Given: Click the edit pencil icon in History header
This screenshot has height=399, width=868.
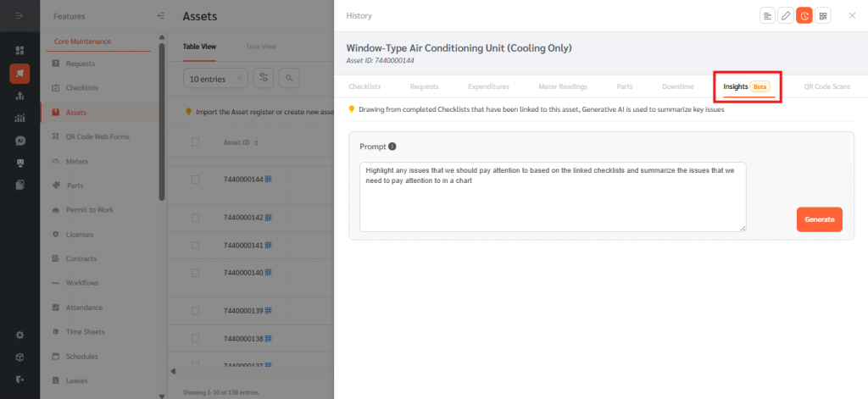Looking at the screenshot, I should tap(786, 16).
